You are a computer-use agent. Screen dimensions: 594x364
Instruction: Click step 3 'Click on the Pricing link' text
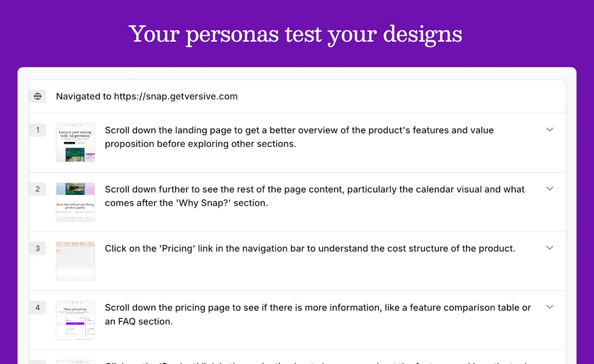(x=310, y=248)
